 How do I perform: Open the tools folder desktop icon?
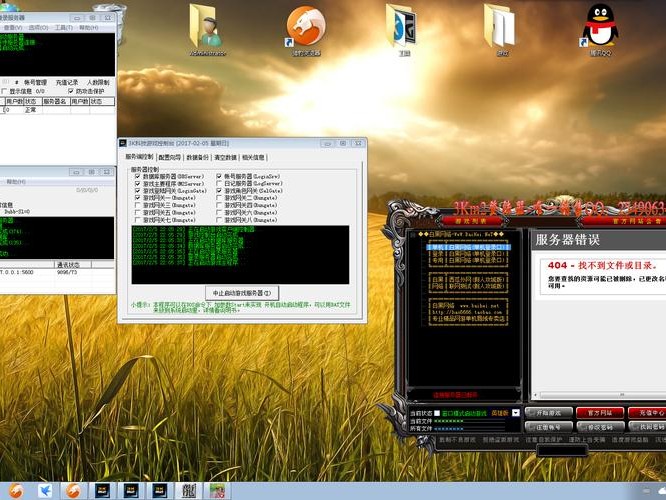coord(404,30)
